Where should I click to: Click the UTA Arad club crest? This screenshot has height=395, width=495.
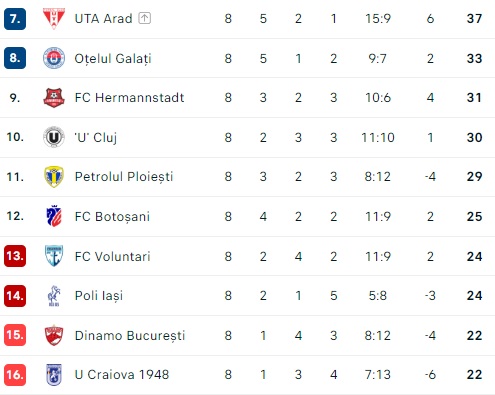54,18
